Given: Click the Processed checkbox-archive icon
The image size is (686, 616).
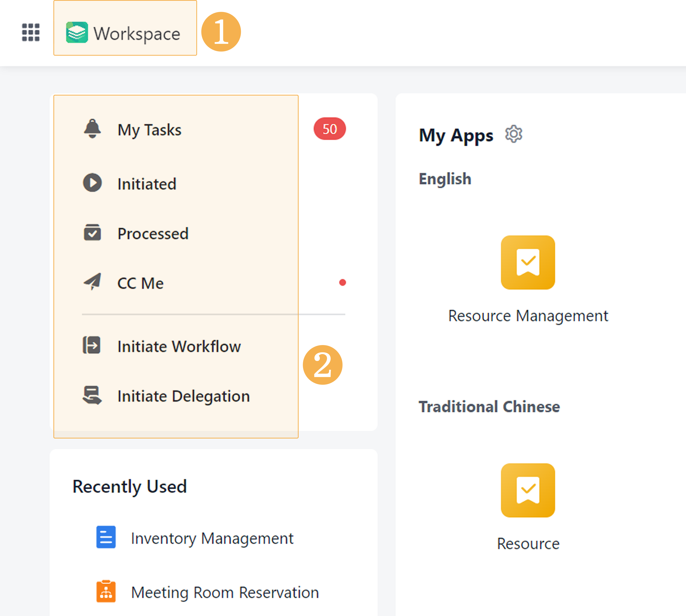Looking at the screenshot, I should click(92, 233).
